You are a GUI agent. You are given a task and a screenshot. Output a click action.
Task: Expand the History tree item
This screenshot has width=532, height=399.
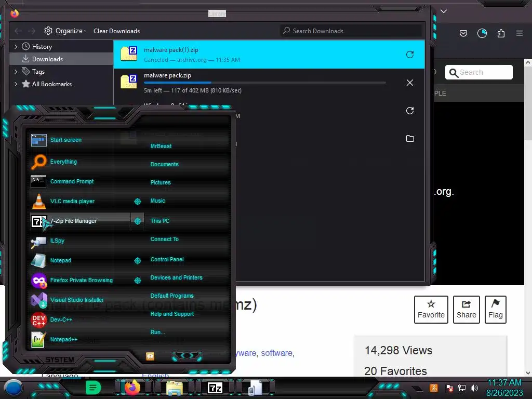click(x=16, y=47)
